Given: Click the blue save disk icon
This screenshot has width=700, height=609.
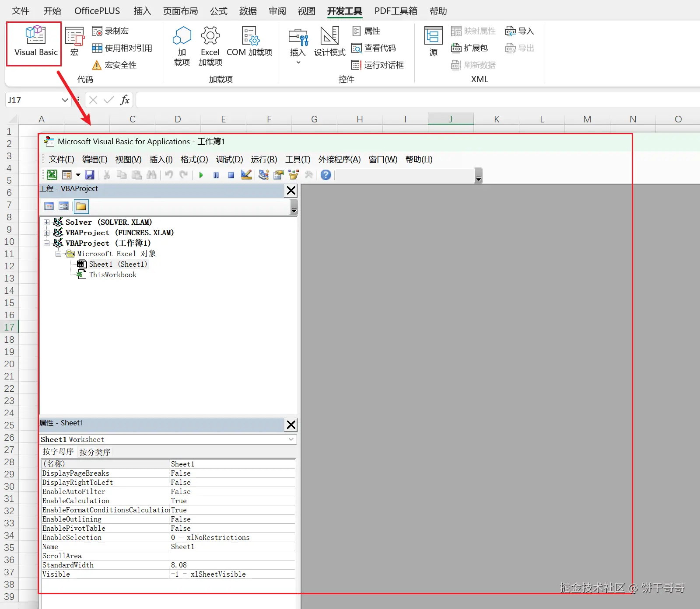Looking at the screenshot, I should pos(90,175).
